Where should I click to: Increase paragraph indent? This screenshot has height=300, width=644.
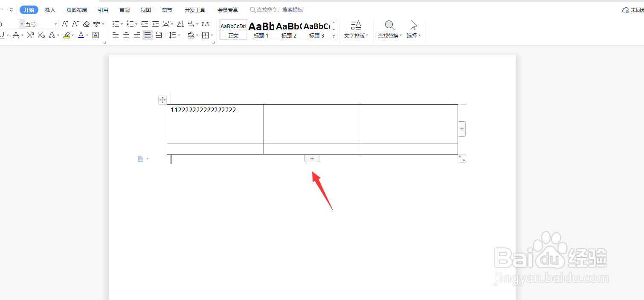[155, 24]
